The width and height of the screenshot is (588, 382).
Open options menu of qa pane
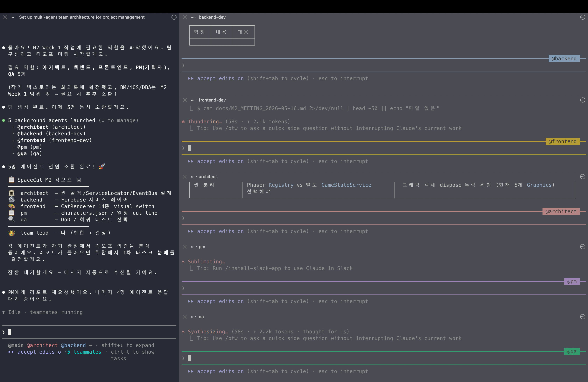pyautogui.click(x=583, y=316)
